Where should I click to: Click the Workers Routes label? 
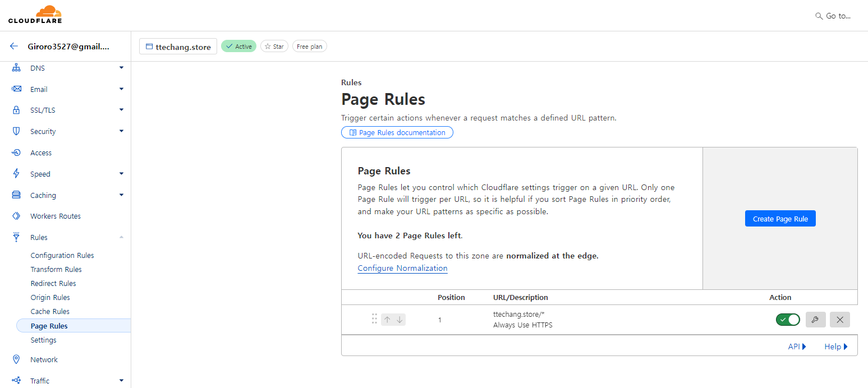coord(56,216)
